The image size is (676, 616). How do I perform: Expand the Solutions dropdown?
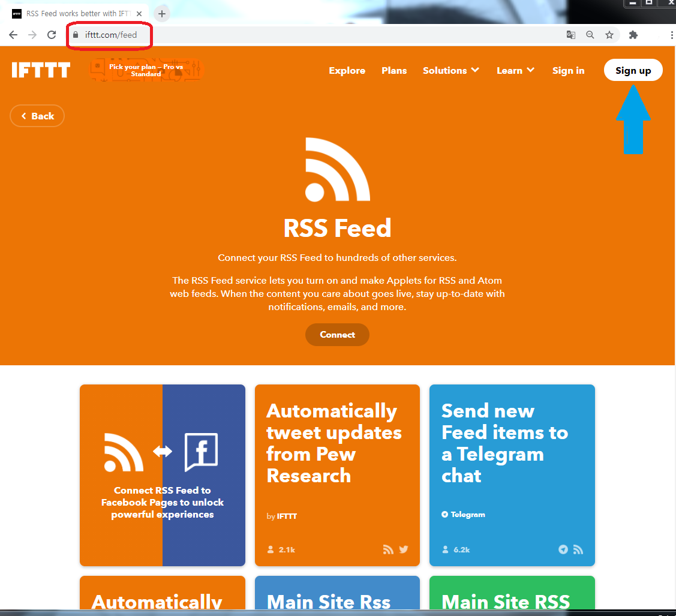pos(451,70)
